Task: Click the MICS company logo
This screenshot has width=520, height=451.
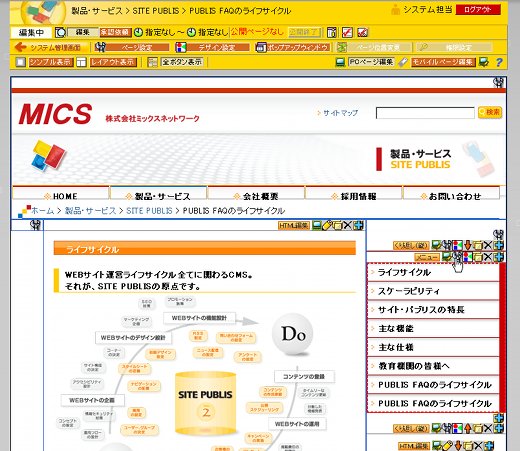Action: click(x=55, y=114)
